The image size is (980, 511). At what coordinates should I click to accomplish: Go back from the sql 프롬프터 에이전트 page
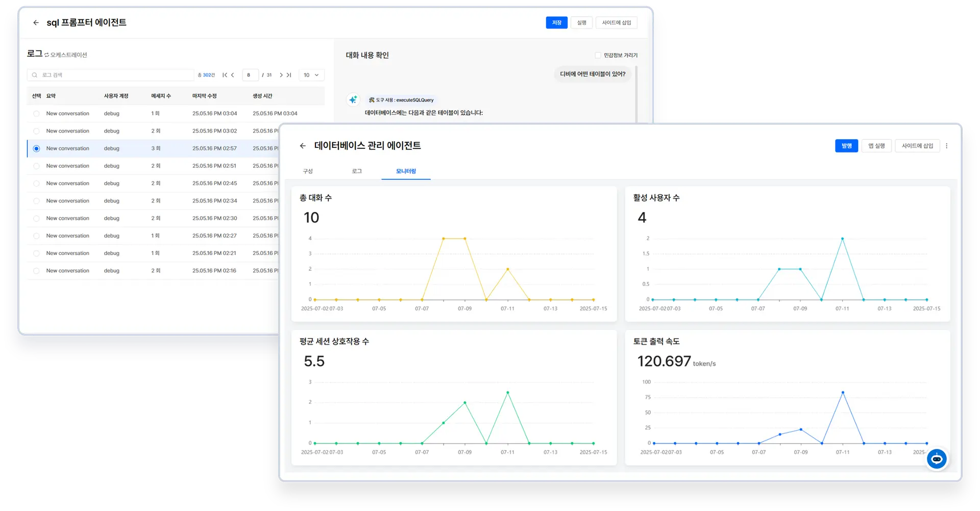[36, 22]
